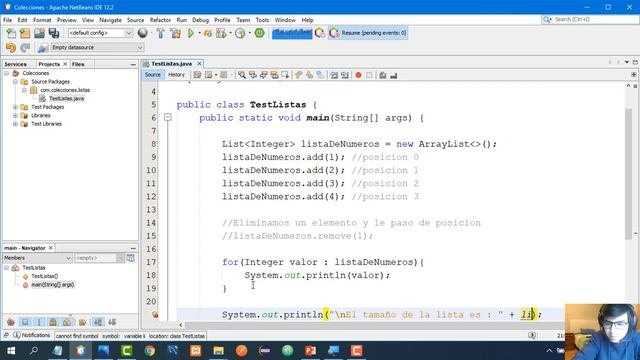The width and height of the screenshot is (640, 360).
Task: Collapse the Colecciones project node
Action: click(7, 73)
